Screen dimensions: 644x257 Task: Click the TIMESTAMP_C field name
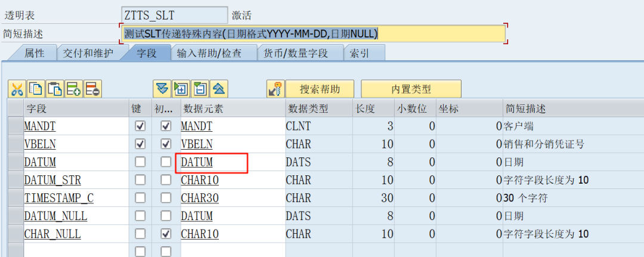coord(58,198)
